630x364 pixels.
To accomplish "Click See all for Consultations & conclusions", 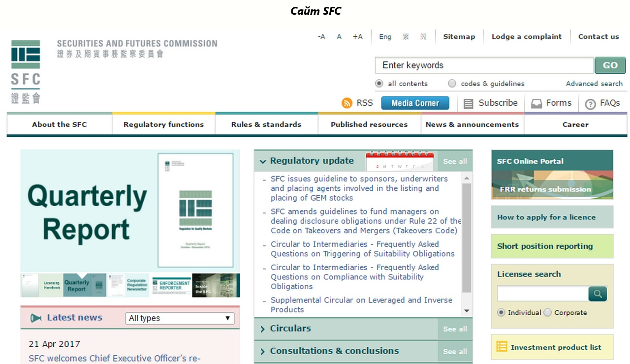I will [455, 352].
